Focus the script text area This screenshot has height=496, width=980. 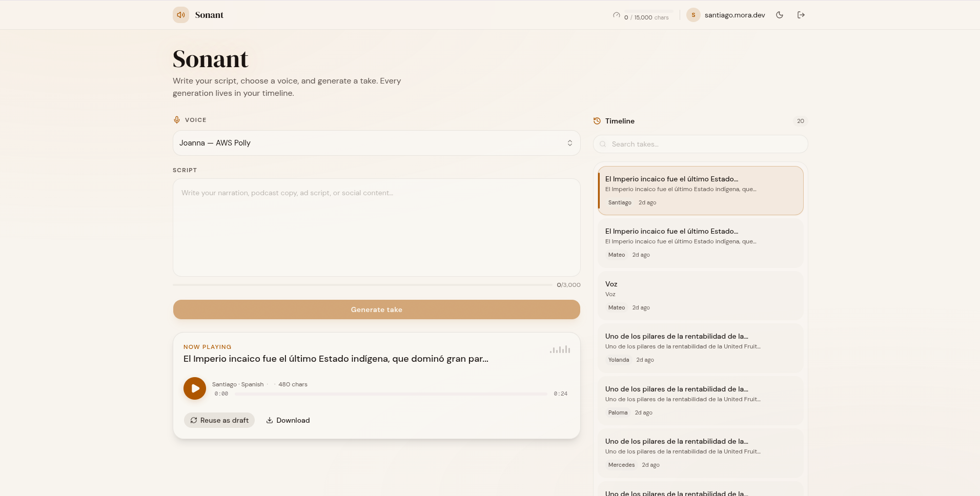tap(377, 228)
